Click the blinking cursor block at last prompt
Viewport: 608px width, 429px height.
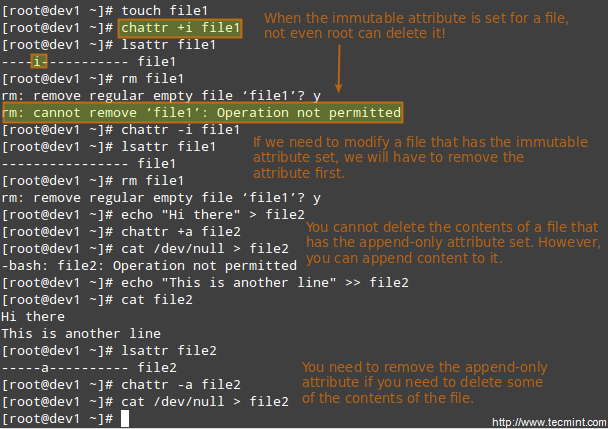pyautogui.click(x=125, y=419)
